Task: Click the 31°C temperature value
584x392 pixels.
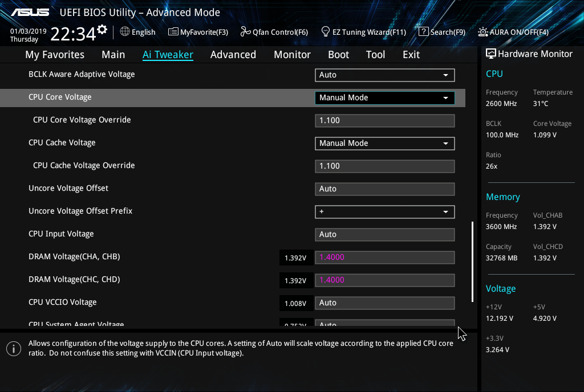Action: tap(541, 104)
